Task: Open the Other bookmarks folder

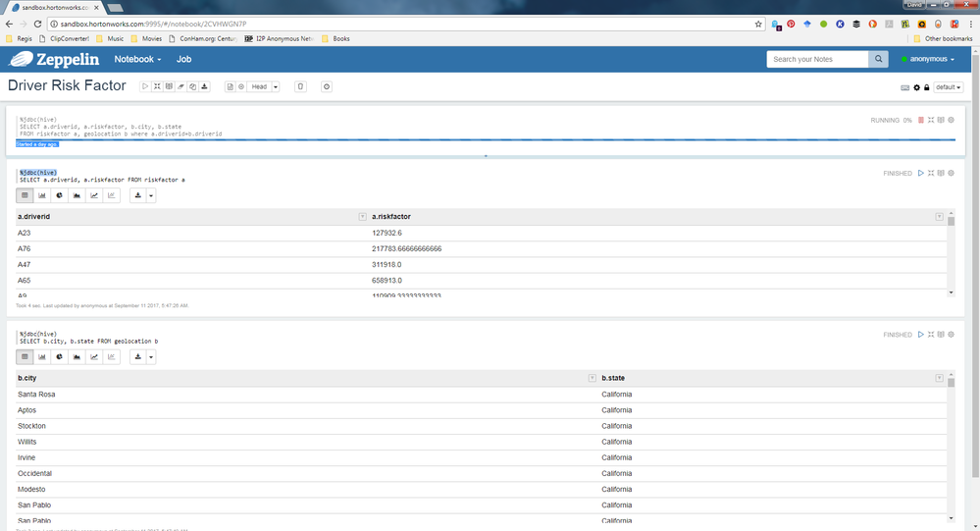Action: click(x=943, y=39)
